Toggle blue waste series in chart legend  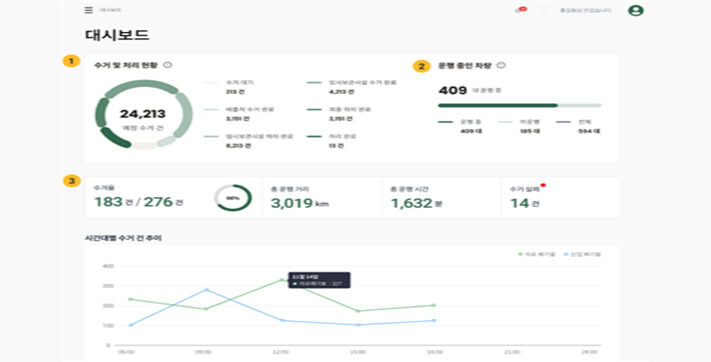click(x=582, y=254)
